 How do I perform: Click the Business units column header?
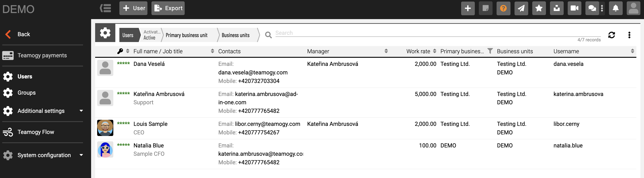515,51
